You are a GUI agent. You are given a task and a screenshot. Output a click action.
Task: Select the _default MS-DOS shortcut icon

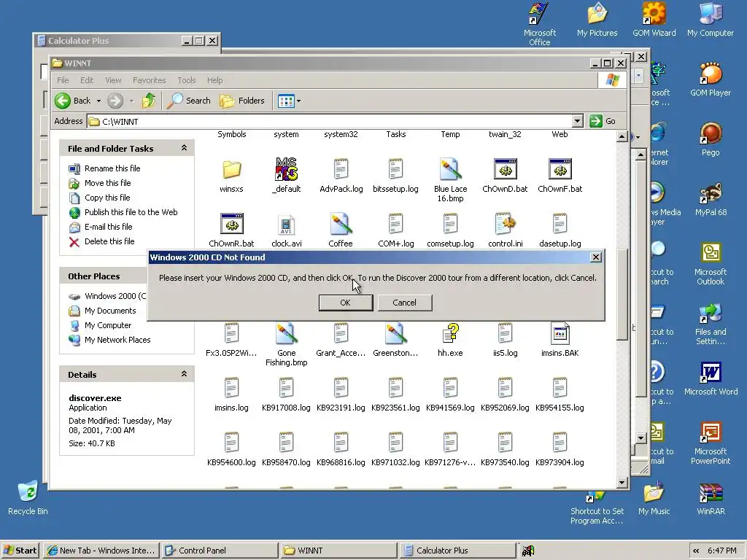pos(286,169)
